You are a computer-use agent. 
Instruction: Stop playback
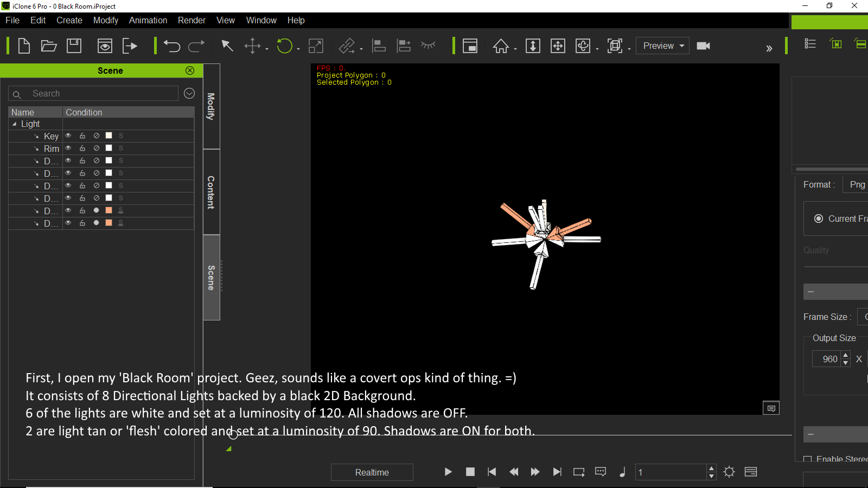click(x=470, y=472)
